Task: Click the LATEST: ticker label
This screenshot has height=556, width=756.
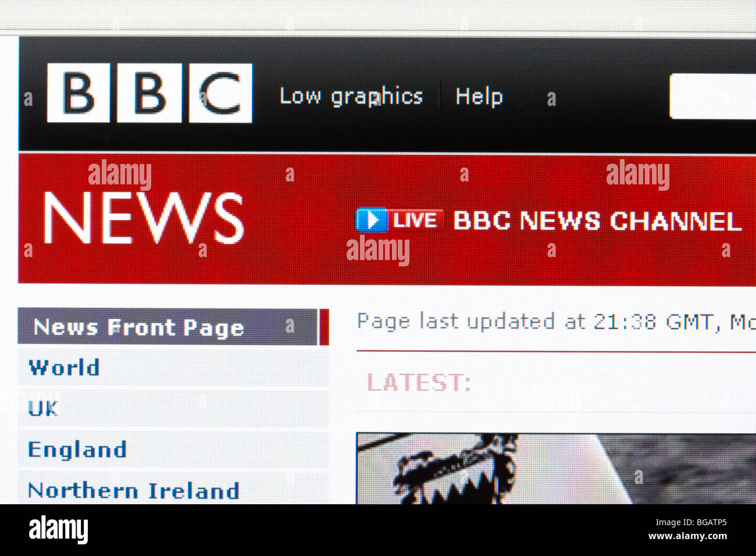Action: coord(419,382)
